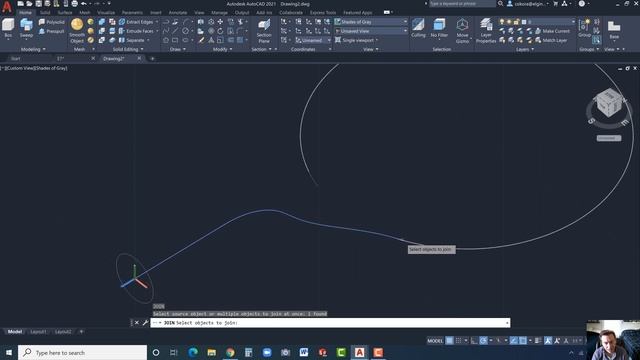Expand the Modeling panel
Screen dimensions: 640x360
33,49
